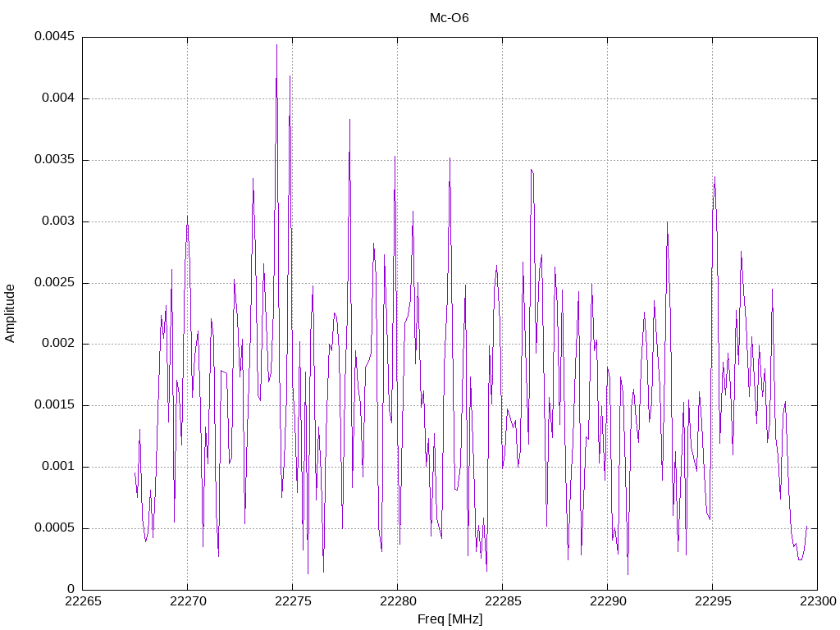
Task: Select the 'Amplitude' y-axis label
Action: 10,313
